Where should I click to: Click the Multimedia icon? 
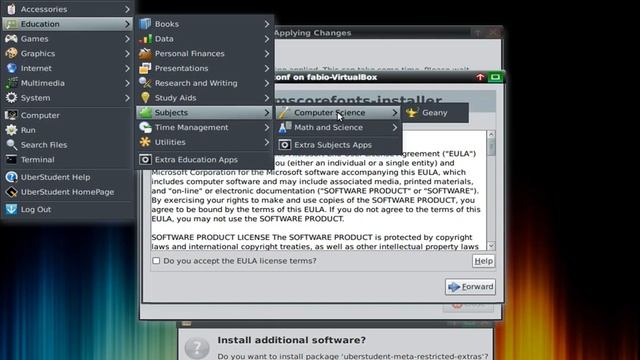11,83
